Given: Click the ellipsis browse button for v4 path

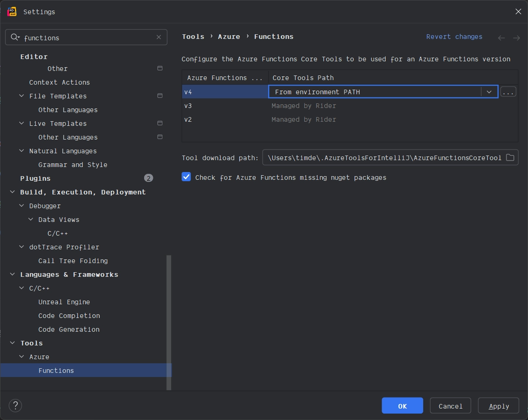Looking at the screenshot, I should (508, 92).
